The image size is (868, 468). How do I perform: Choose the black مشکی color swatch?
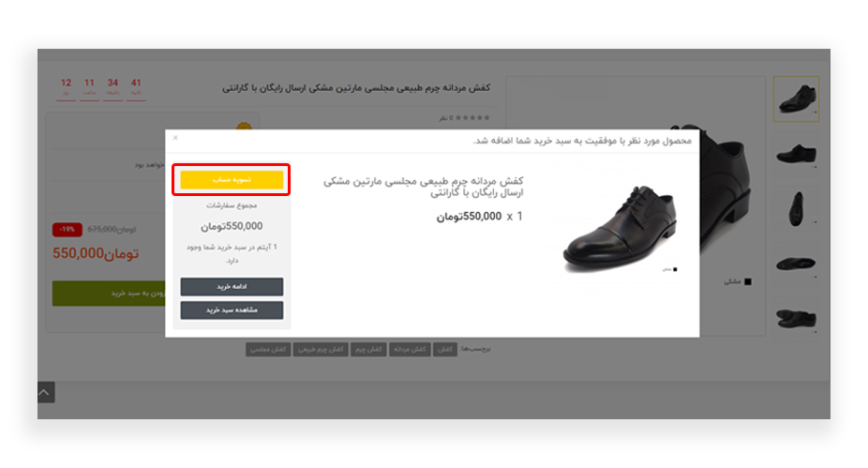[x=748, y=281]
